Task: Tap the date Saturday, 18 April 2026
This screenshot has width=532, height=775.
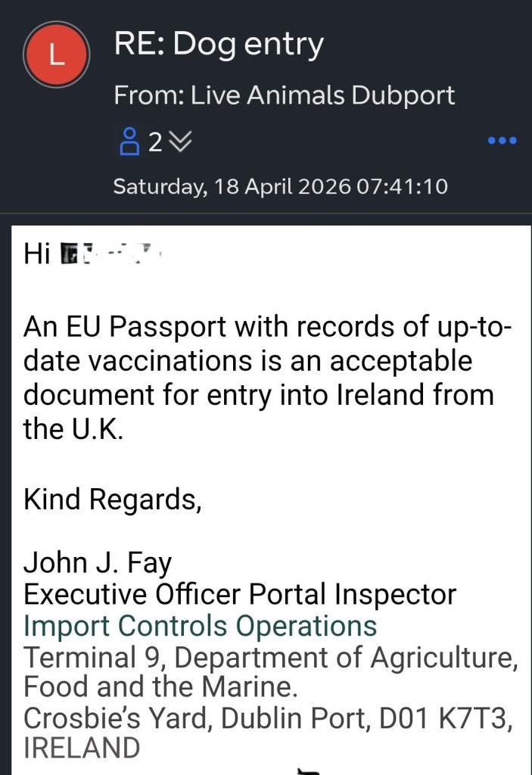Action: 231,186
